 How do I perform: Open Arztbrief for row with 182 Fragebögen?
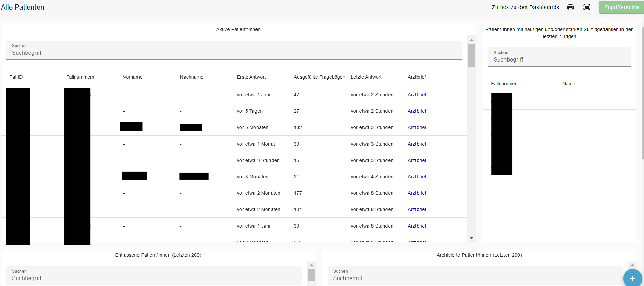[x=417, y=127]
